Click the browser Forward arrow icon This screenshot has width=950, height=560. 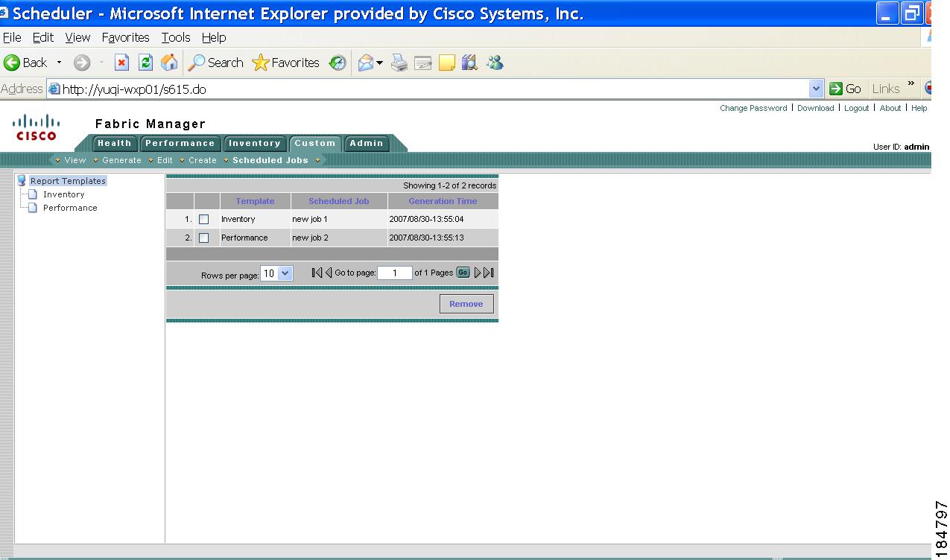(81, 63)
